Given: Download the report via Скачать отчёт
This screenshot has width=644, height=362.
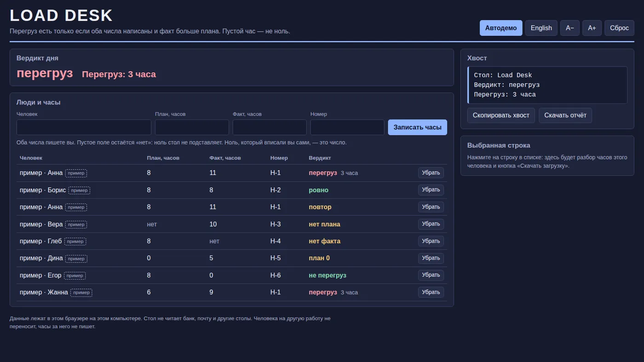Looking at the screenshot, I should 565,115.
